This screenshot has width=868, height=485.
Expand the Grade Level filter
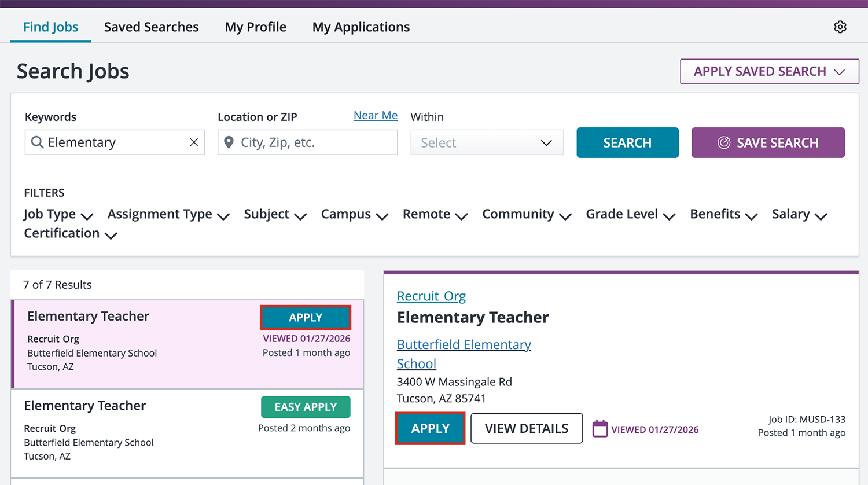coord(630,214)
